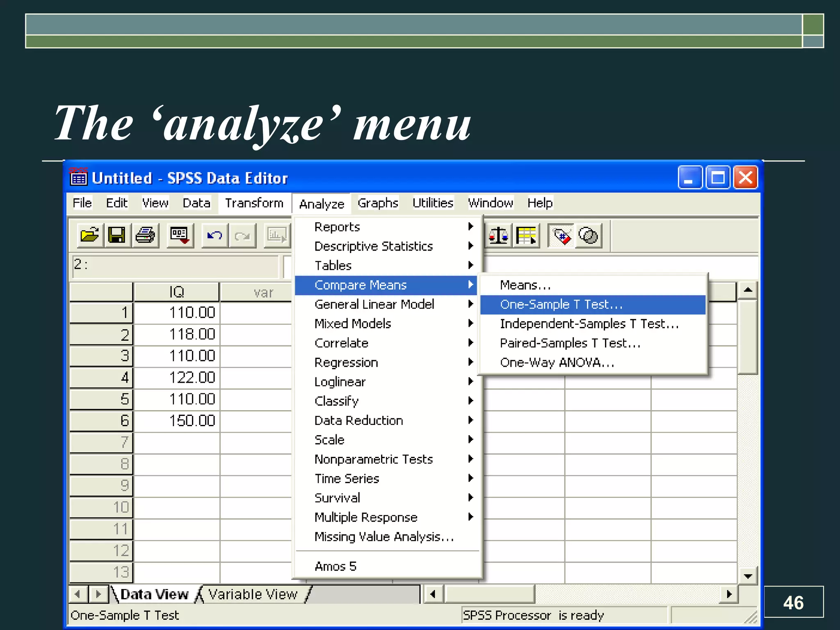
Task: Click the horizontal scrollbar left arrow
Action: point(433,594)
